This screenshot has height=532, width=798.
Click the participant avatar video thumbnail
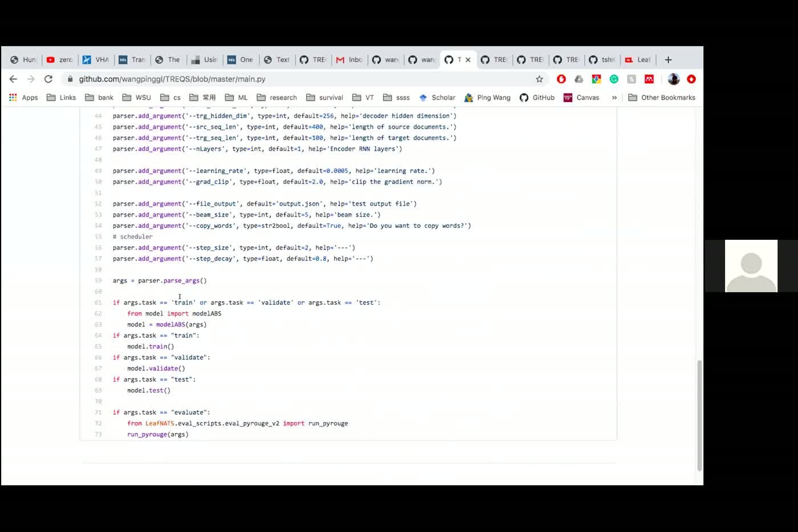(x=751, y=266)
